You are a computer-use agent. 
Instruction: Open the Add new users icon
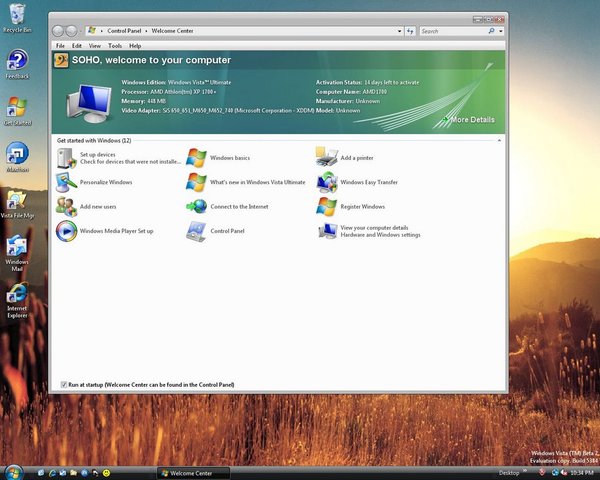point(67,207)
